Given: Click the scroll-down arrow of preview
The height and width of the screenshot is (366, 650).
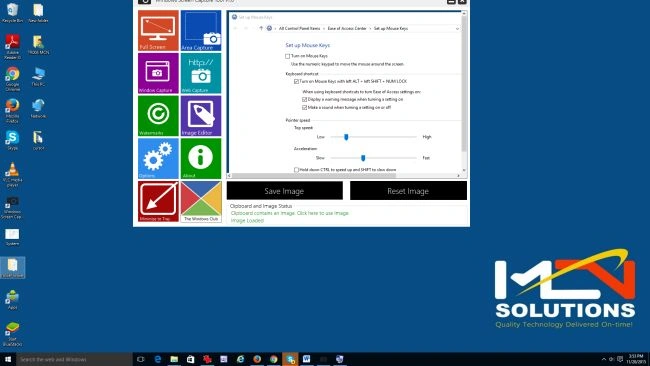Looking at the screenshot, I should 464,170.
